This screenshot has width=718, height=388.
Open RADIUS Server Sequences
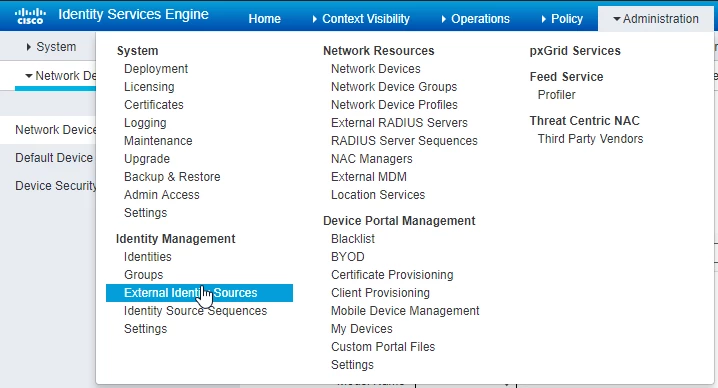pos(404,141)
